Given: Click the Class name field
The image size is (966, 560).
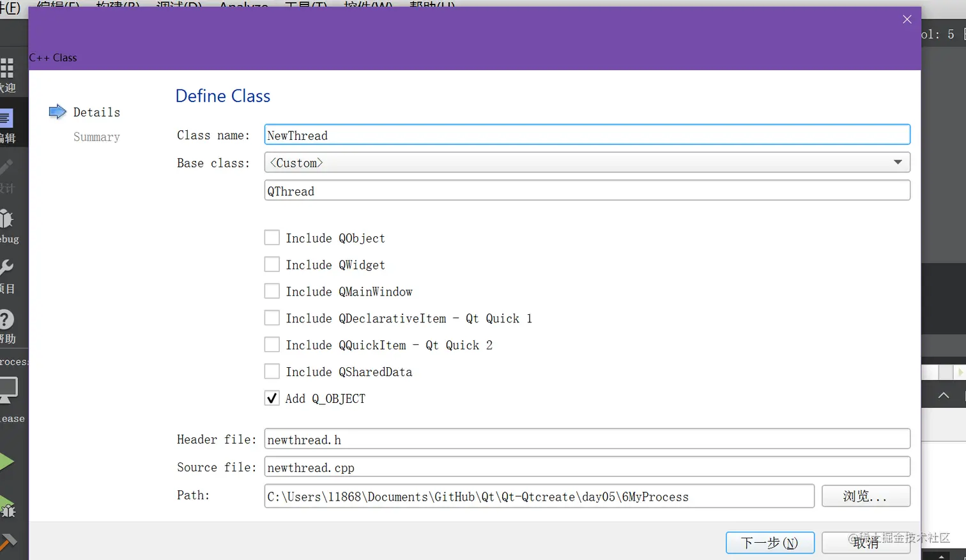Looking at the screenshot, I should [x=587, y=135].
